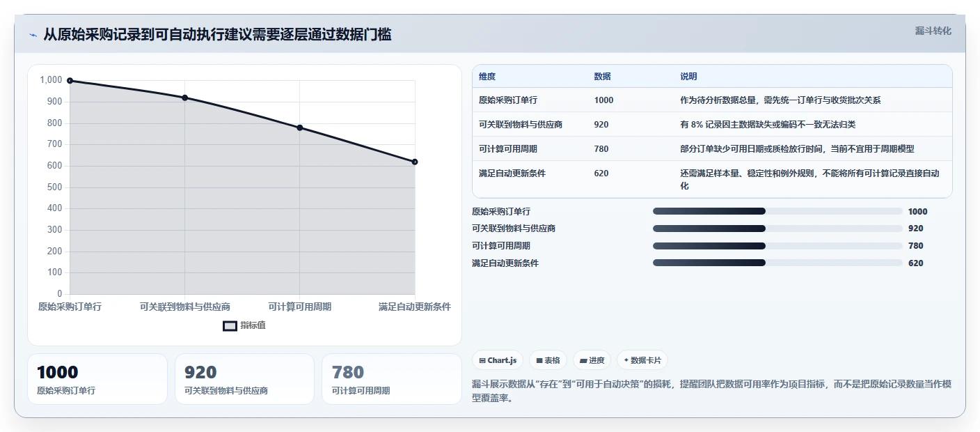Click progress bar for 可关联到物料与供应商
This screenshot has width=980, height=432.
[777, 229]
